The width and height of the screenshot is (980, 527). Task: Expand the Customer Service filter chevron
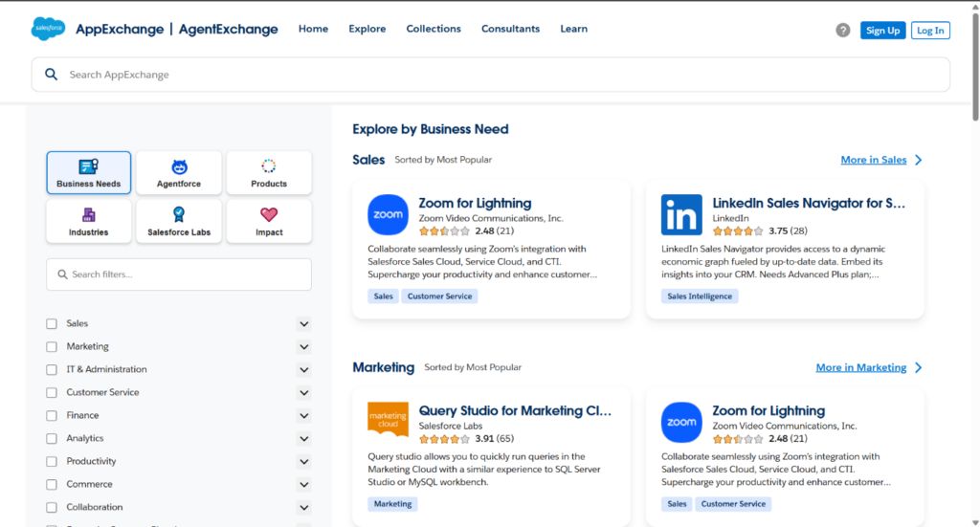(x=303, y=393)
